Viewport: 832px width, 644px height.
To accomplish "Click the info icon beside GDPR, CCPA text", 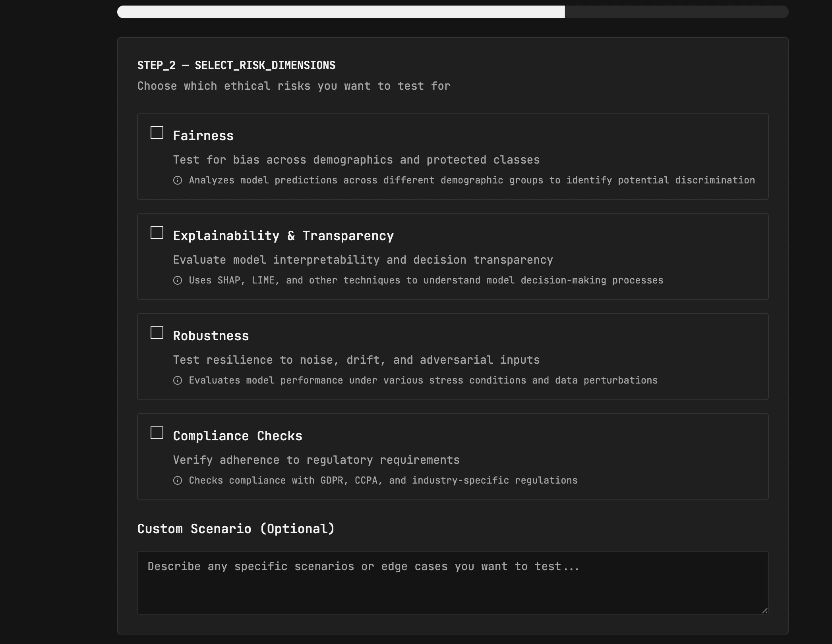I will [x=178, y=481].
